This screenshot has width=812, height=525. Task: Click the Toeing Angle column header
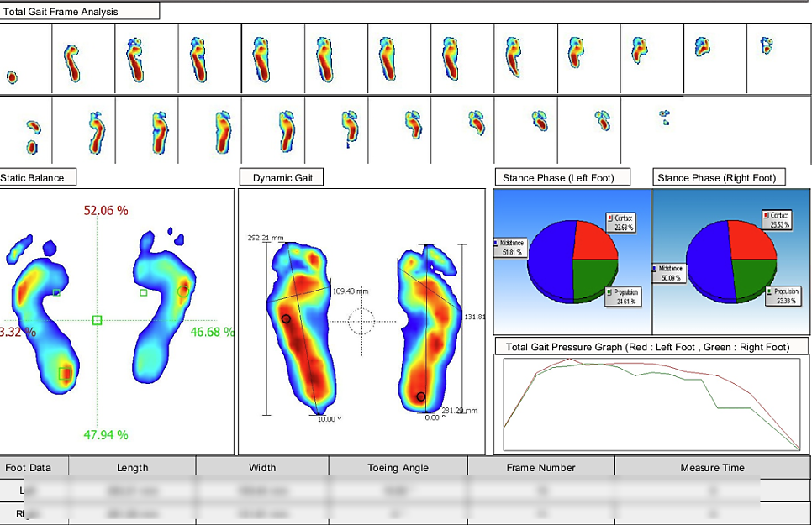[398, 468]
